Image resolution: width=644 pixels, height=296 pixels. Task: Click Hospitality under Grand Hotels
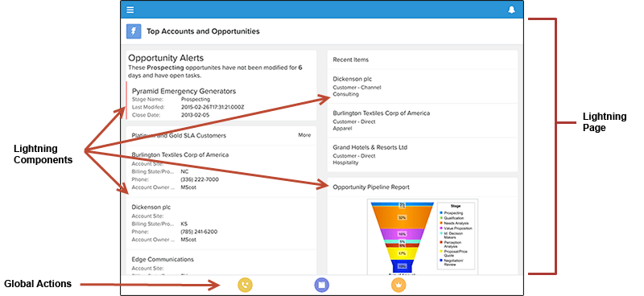click(x=345, y=162)
